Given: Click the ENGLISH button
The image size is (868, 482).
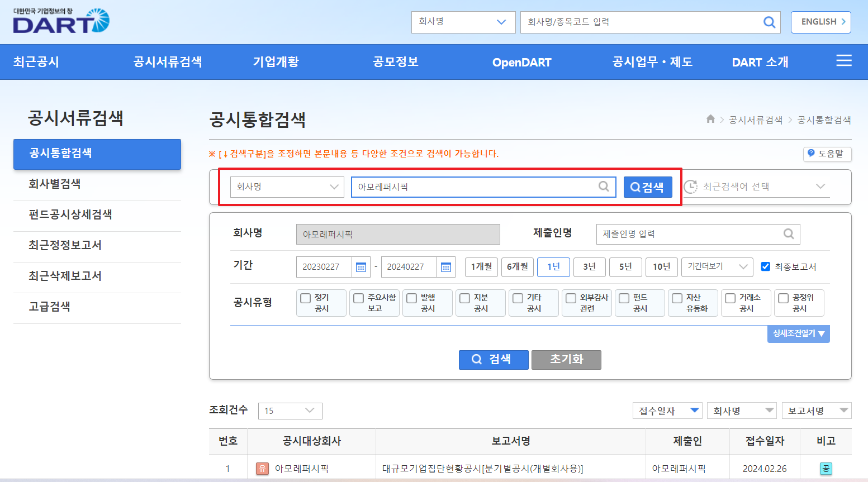Looking at the screenshot, I should (x=820, y=22).
